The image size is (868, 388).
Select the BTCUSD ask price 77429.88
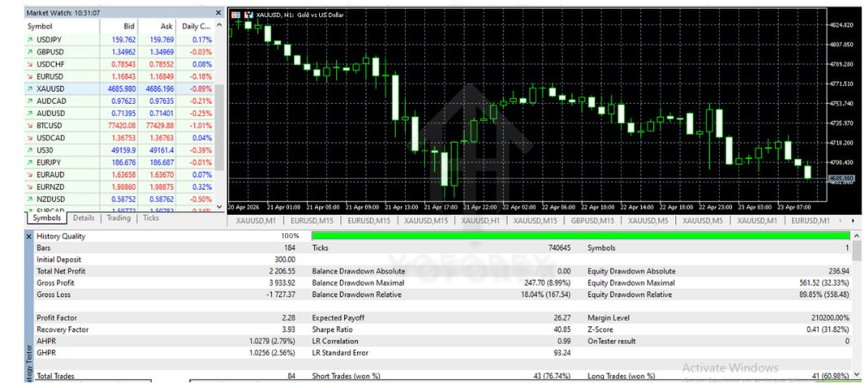[x=160, y=126]
